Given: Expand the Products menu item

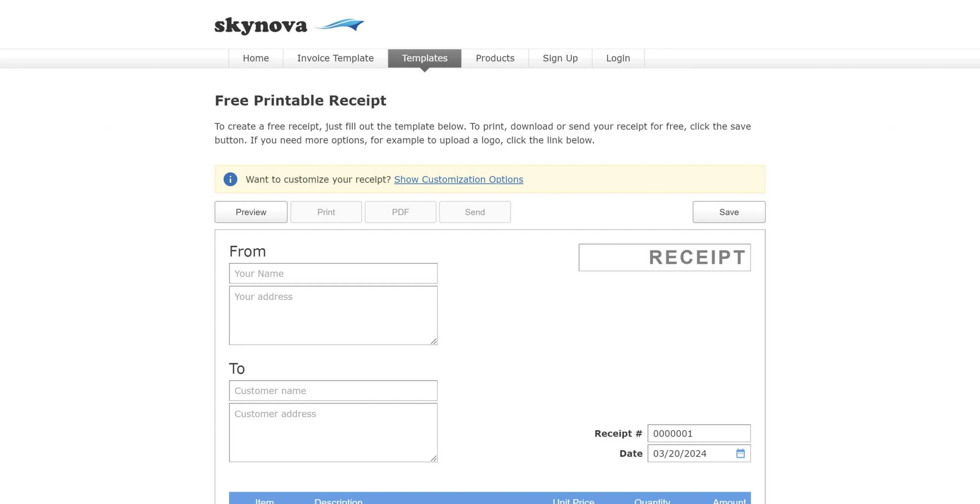Looking at the screenshot, I should point(495,58).
